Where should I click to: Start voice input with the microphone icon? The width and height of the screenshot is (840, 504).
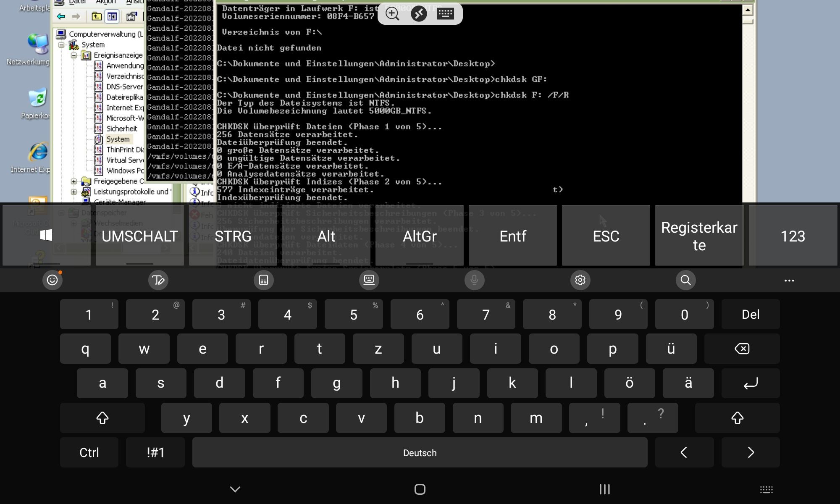pyautogui.click(x=474, y=280)
